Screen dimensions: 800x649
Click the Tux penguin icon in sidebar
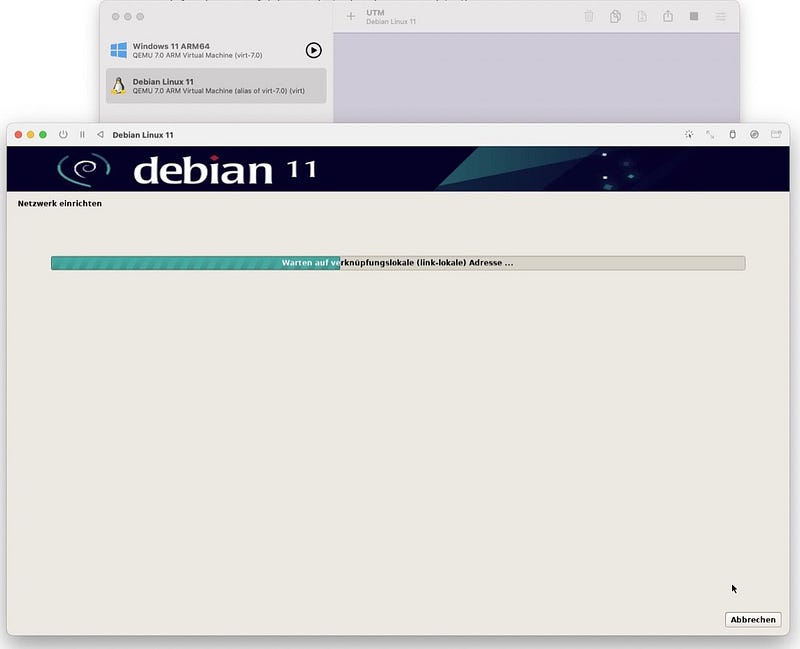(x=118, y=86)
